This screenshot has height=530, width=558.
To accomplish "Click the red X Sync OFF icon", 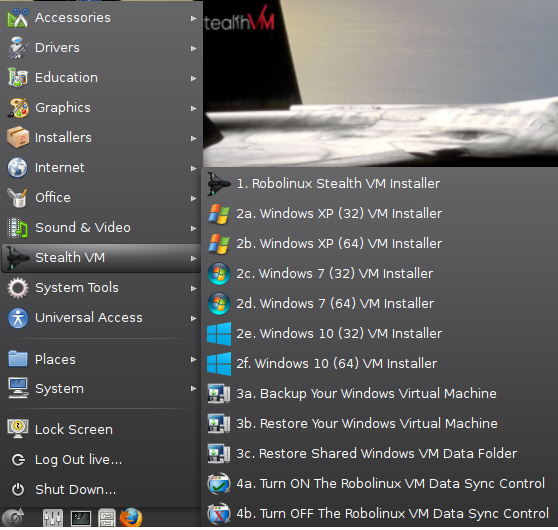I will pos(219,513).
